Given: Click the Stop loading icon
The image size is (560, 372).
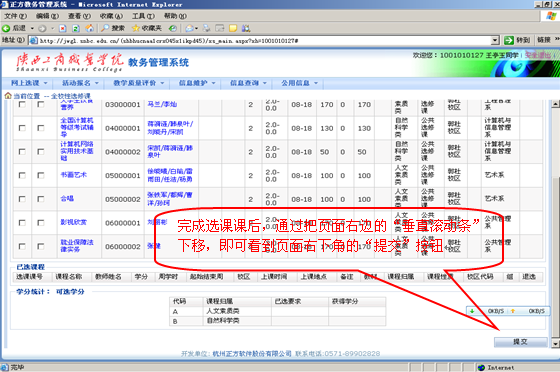Looking at the screenshot, I should point(62,28).
